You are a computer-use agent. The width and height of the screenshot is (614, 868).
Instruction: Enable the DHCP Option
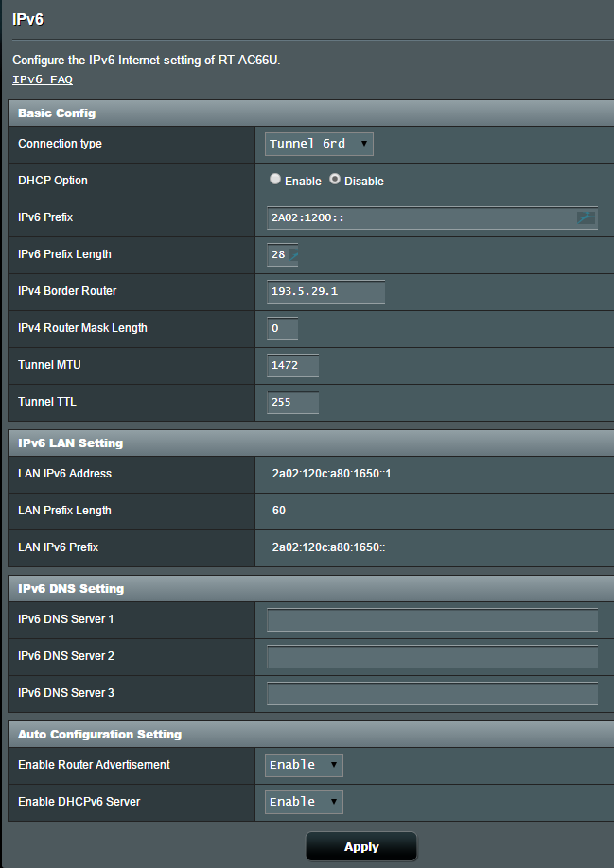pos(274,179)
